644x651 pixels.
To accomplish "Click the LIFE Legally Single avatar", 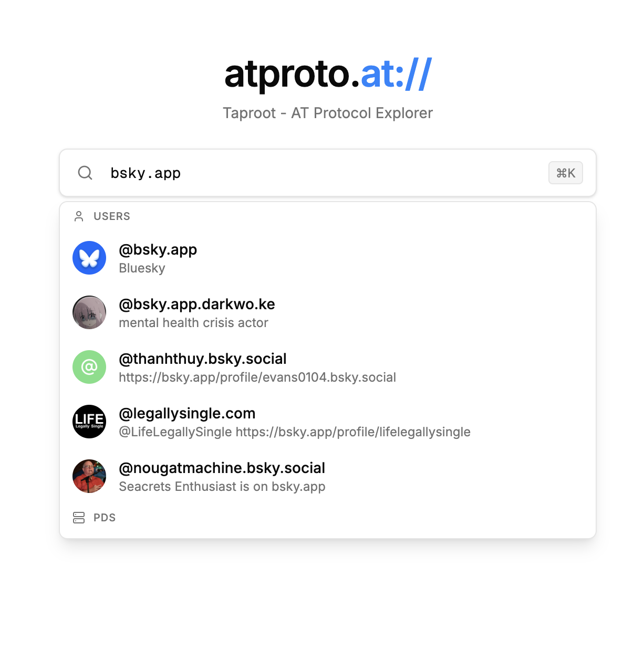I will click(89, 422).
